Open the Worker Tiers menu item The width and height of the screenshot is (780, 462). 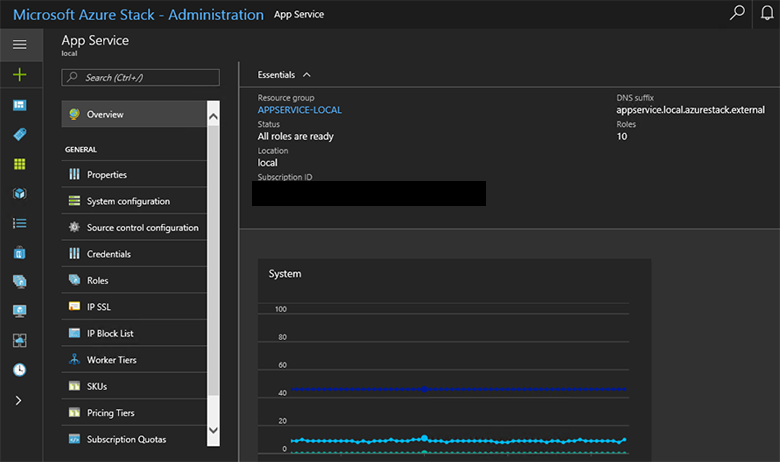pos(111,360)
